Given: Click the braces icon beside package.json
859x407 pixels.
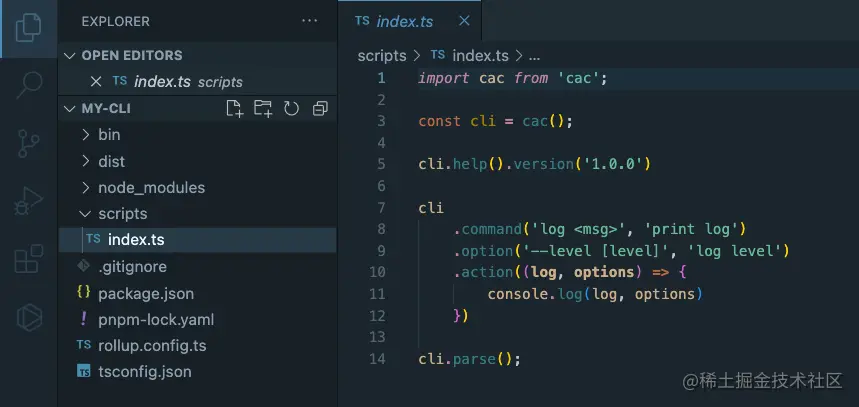Looking at the screenshot, I should (84, 293).
